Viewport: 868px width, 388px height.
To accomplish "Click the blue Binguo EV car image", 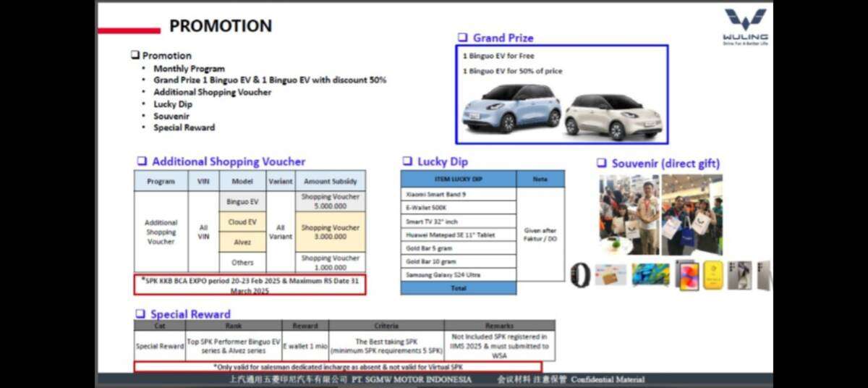I will click(511, 109).
